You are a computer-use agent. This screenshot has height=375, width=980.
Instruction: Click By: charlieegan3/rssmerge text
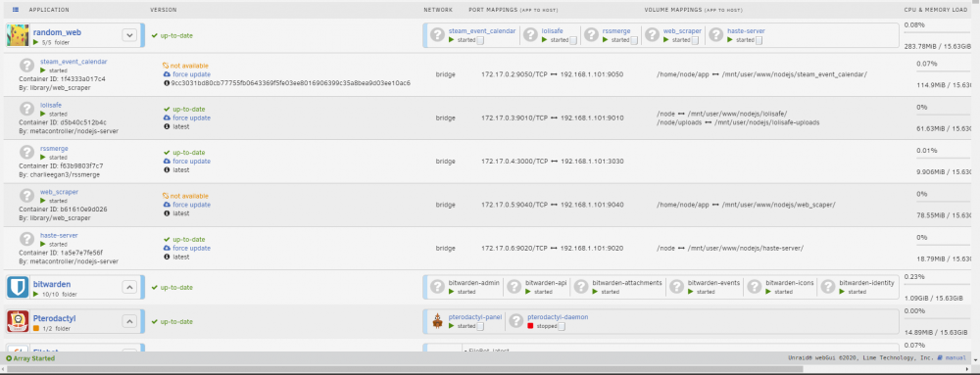point(60,174)
